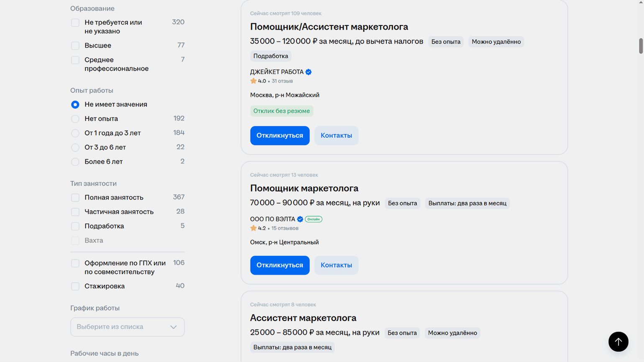Screen dimensions: 644x362
Task: Check the Подработка employment type checkbox
Action: (x=75, y=226)
